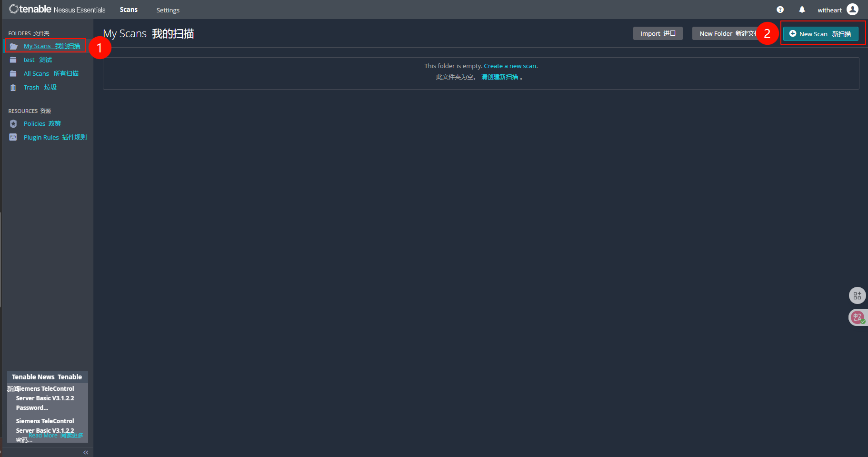Screen dimensions: 868x457
Task: Click the test folder icon
Action: [13, 60]
